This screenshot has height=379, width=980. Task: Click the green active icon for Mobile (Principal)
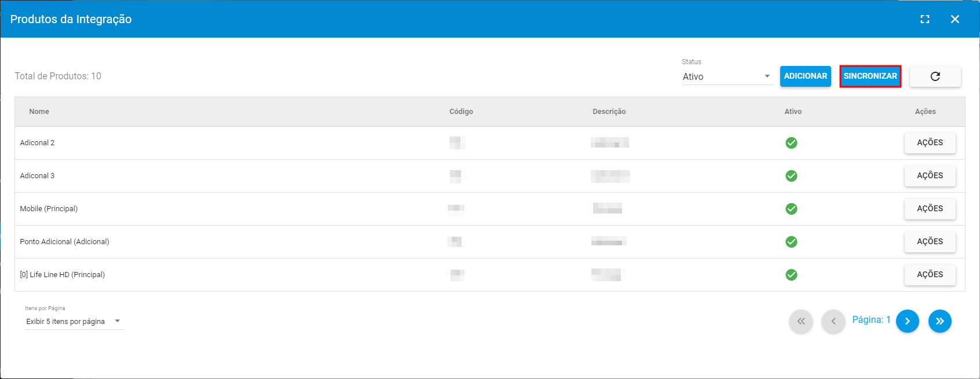coord(791,209)
